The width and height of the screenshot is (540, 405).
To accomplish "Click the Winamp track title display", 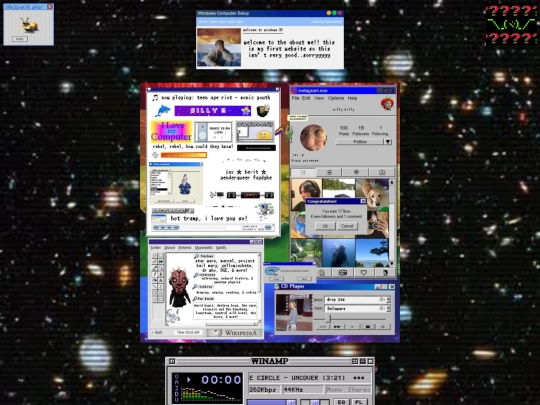I will click(309, 378).
